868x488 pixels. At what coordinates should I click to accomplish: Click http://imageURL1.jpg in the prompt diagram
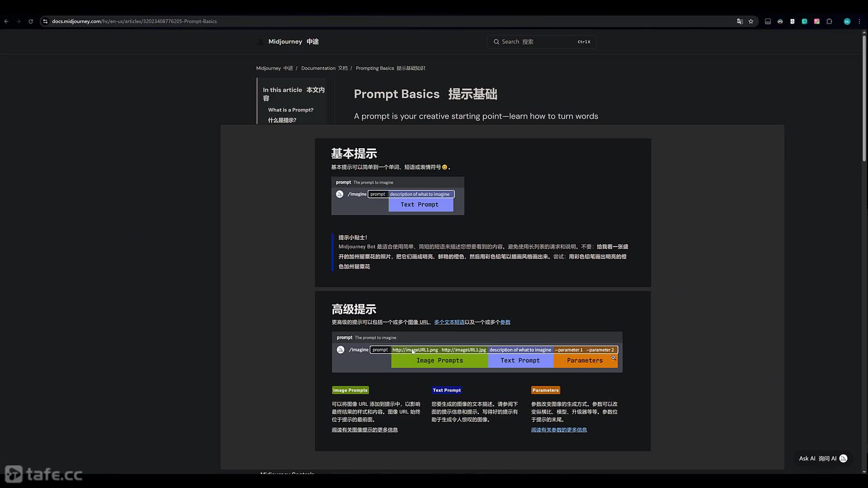(464, 350)
